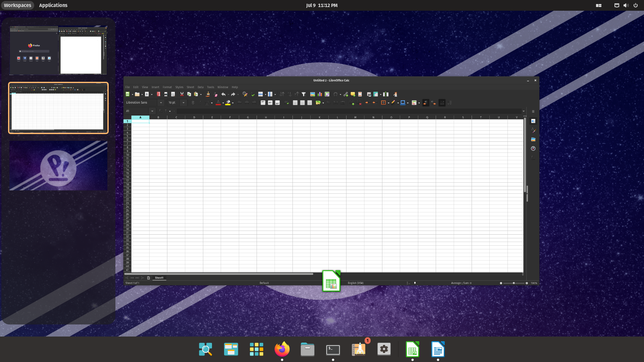The image size is (644, 362).
Task: Open the font size dropdown
Action: (x=183, y=103)
